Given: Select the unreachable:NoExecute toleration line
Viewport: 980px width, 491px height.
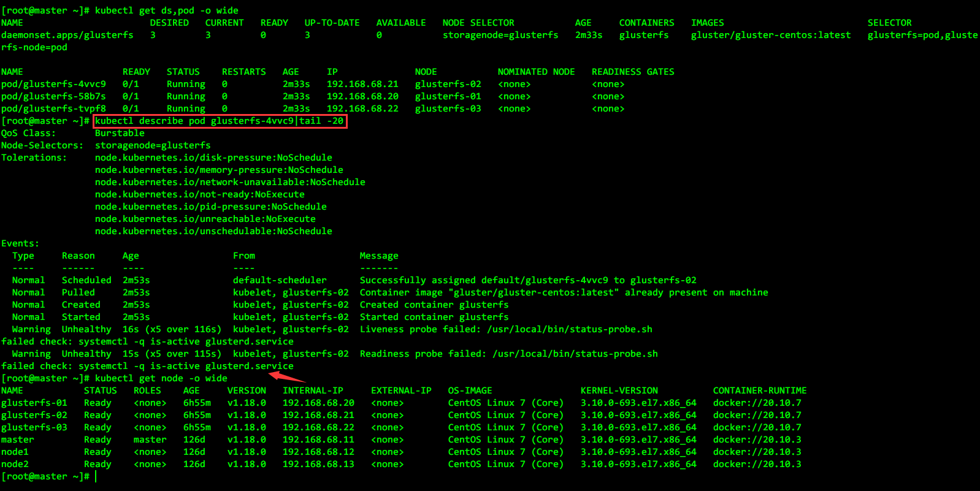Looking at the screenshot, I should pyautogui.click(x=205, y=219).
